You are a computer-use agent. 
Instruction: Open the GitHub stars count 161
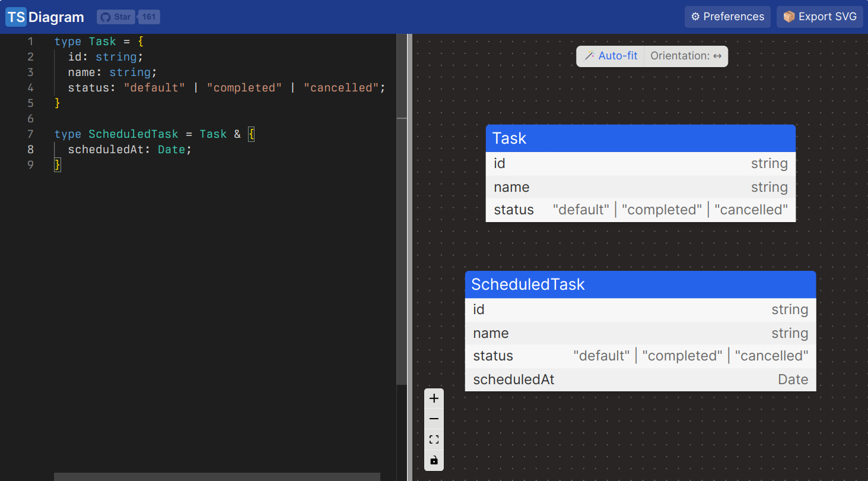(149, 17)
